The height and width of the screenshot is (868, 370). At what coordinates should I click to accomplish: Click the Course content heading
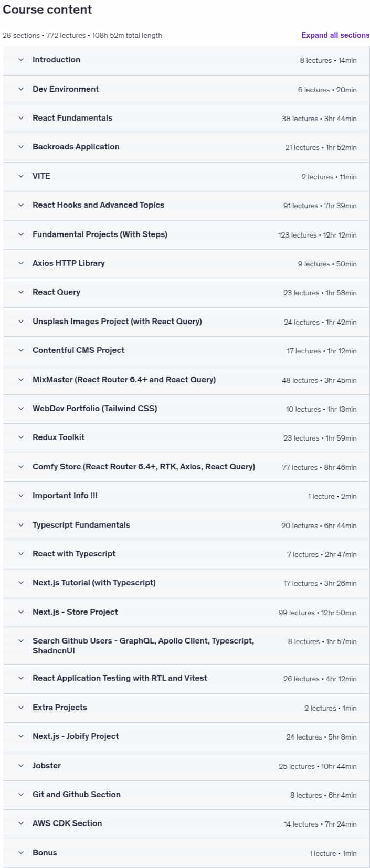(x=47, y=9)
